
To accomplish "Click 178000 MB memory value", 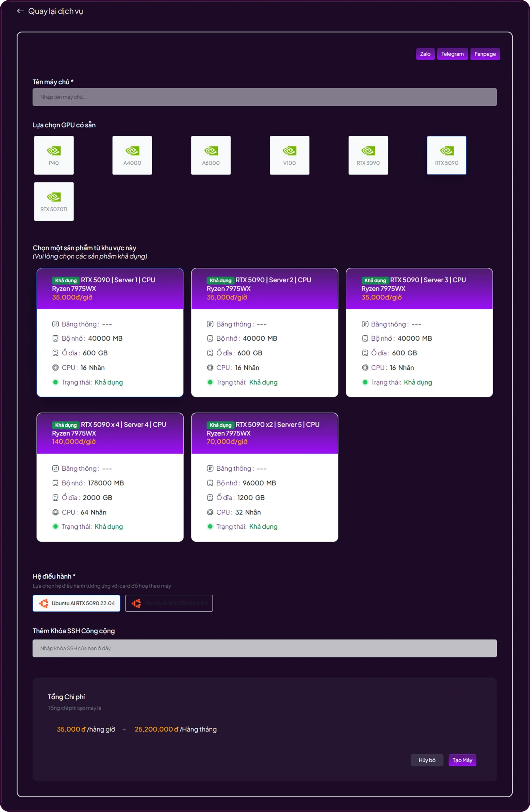I will click(106, 483).
